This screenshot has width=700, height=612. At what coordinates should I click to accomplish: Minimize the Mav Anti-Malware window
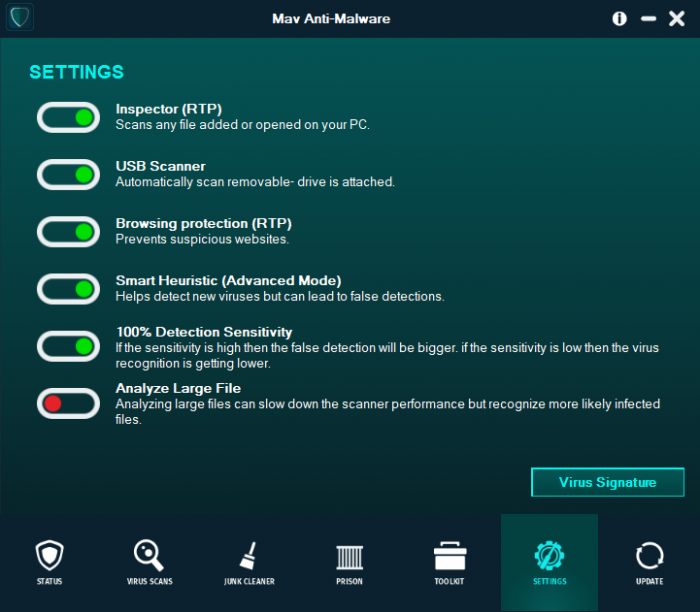pyautogui.click(x=648, y=19)
